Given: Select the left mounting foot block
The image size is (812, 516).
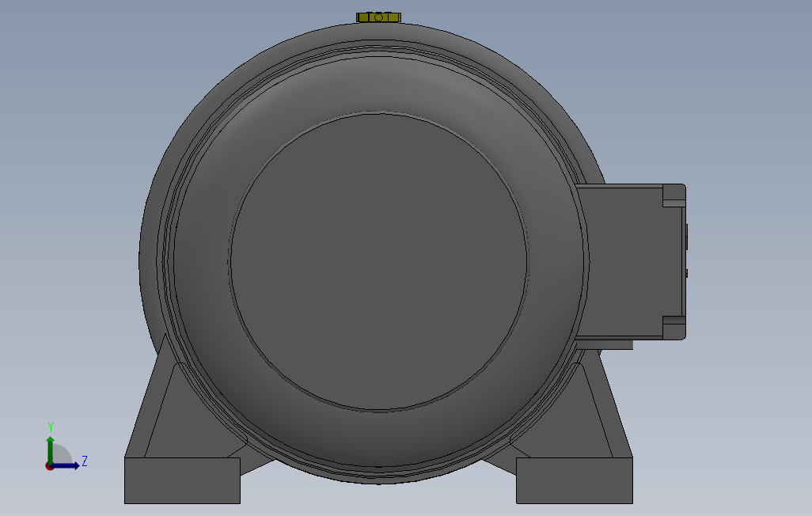Looking at the screenshot, I should tap(182, 480).
